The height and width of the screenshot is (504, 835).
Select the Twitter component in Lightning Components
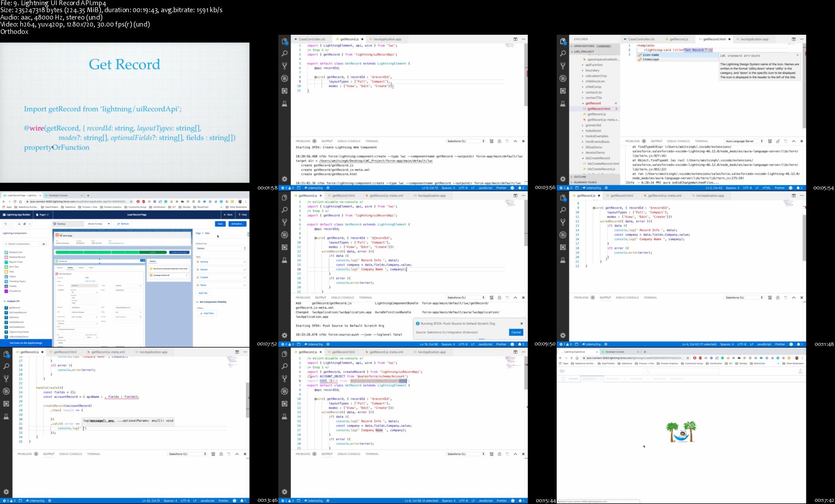coord(13,286)
